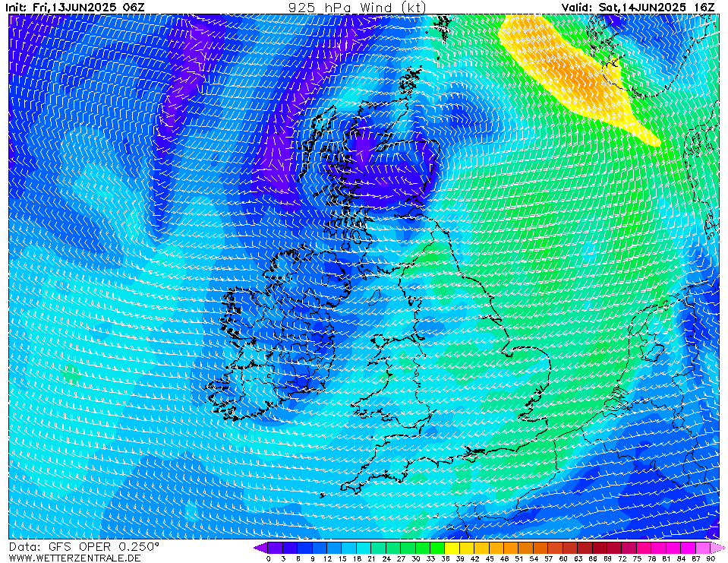The image size is (728, 563).
Task: Click the 'Valid: Sat,14JUN2025 16Z' header text
Action: 638,8
